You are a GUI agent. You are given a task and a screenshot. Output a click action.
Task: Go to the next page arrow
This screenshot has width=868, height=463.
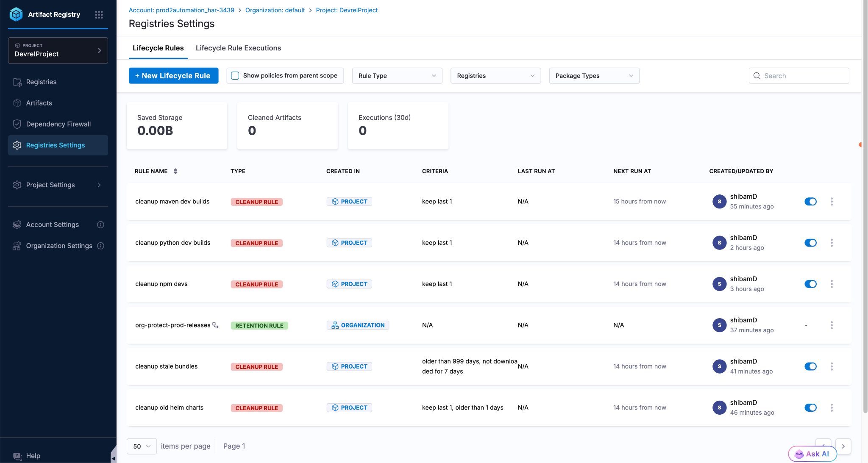tap(843, 446)
